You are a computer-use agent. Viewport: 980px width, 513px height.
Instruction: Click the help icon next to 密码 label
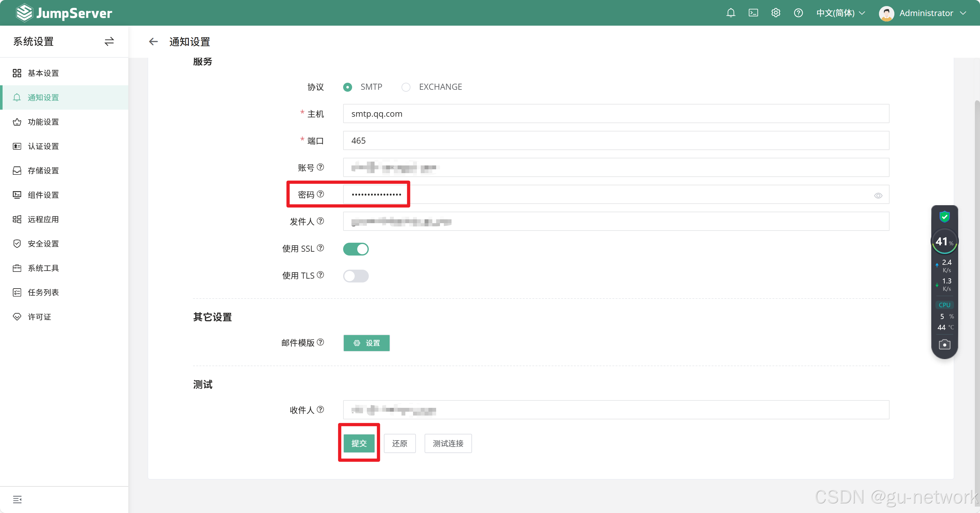coord(321,194)
